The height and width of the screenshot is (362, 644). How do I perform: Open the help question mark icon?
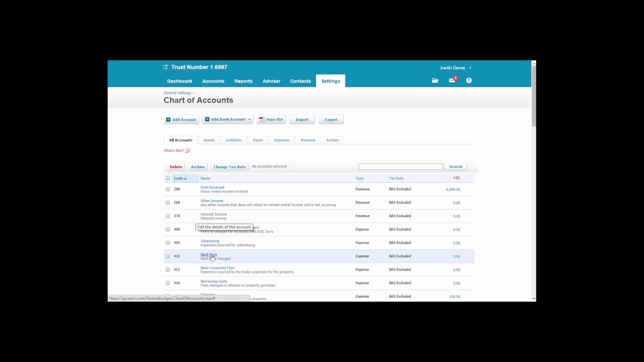tap(469, 80)
